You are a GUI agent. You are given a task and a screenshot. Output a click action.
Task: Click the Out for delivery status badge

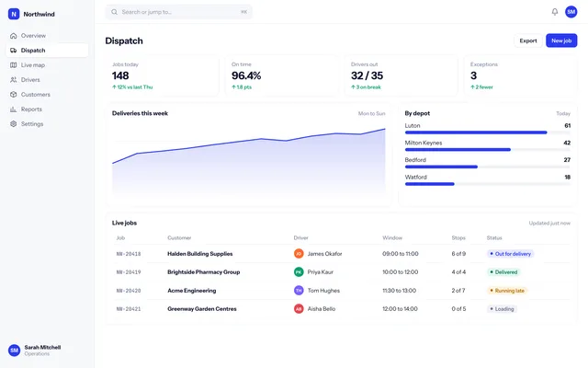tap(510, 254)
